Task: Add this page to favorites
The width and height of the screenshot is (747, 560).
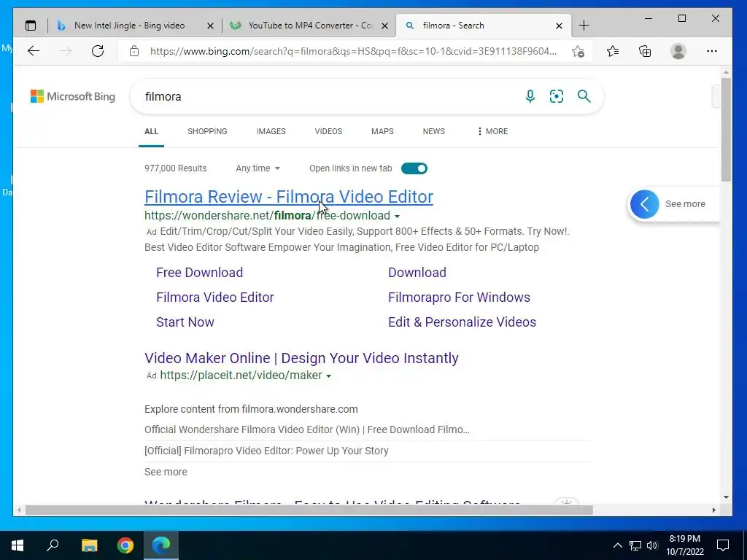Action: (x=578, y=52)
